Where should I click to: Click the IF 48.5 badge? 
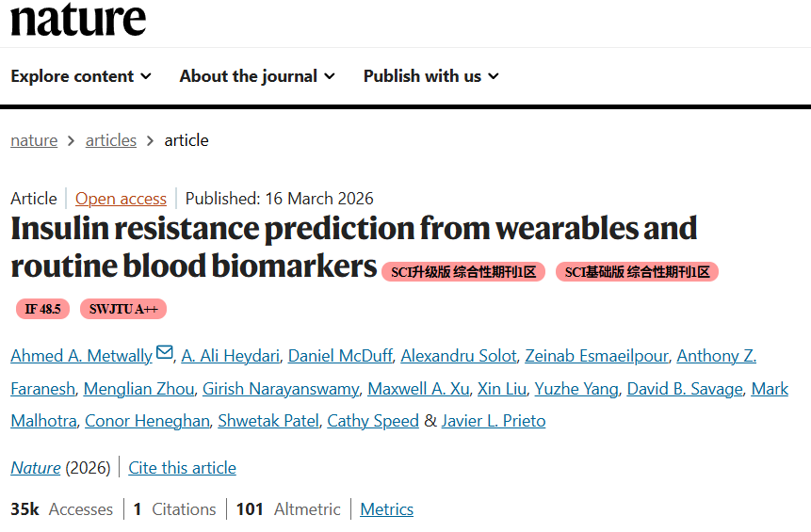click(42, 309)
